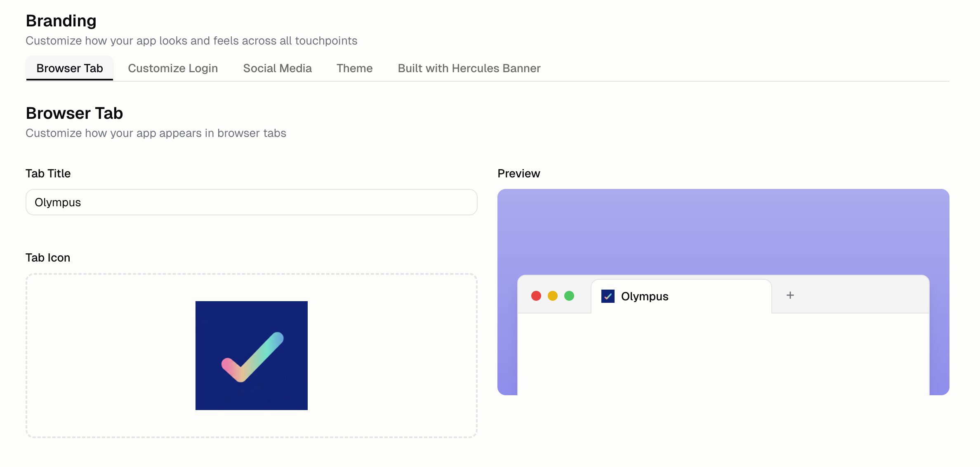980x467 pixels.
Task: Select the Olympus text in the title field
Action: tap(58, 202)
